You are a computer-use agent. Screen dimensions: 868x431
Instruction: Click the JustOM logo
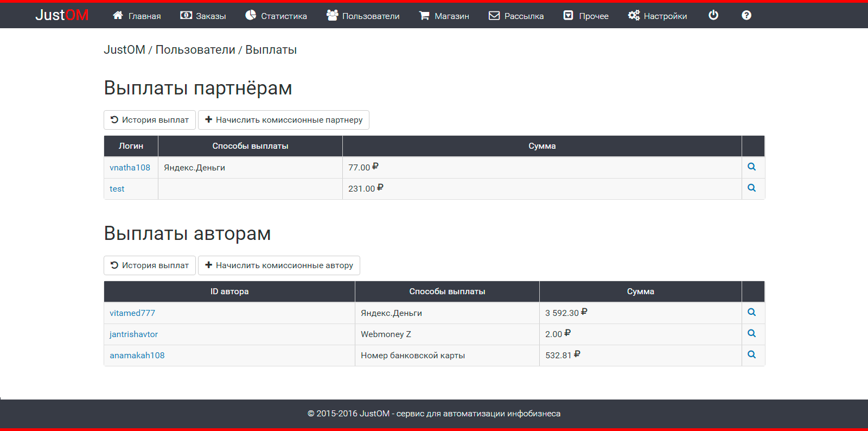tap(62, 15)
